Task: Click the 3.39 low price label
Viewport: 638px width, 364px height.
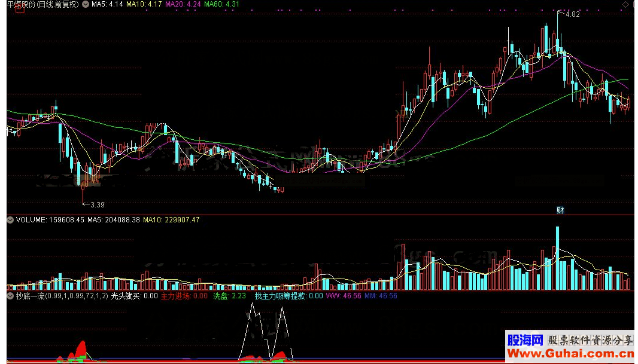Action: (x=97, y=205)
